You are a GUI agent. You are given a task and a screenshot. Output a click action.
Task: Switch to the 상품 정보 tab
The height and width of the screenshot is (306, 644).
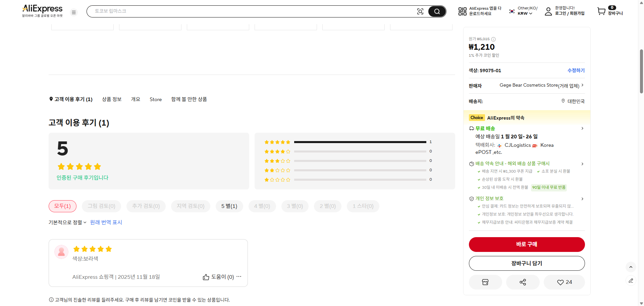point(111,99)
